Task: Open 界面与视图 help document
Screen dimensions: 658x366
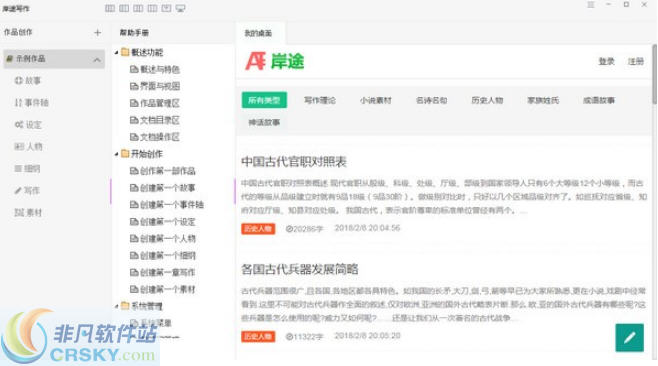Action: pyautogui.click(x=155, y=86)
